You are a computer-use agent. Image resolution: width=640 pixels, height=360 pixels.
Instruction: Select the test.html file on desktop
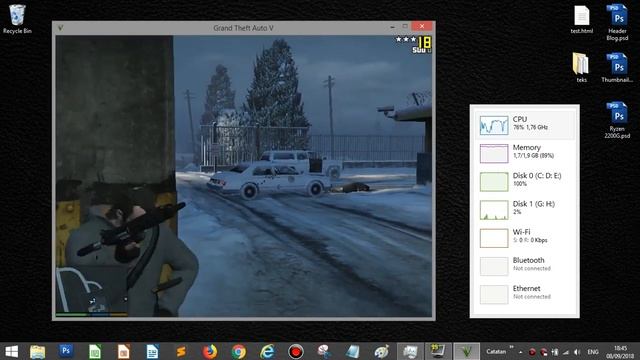point(581,19)
